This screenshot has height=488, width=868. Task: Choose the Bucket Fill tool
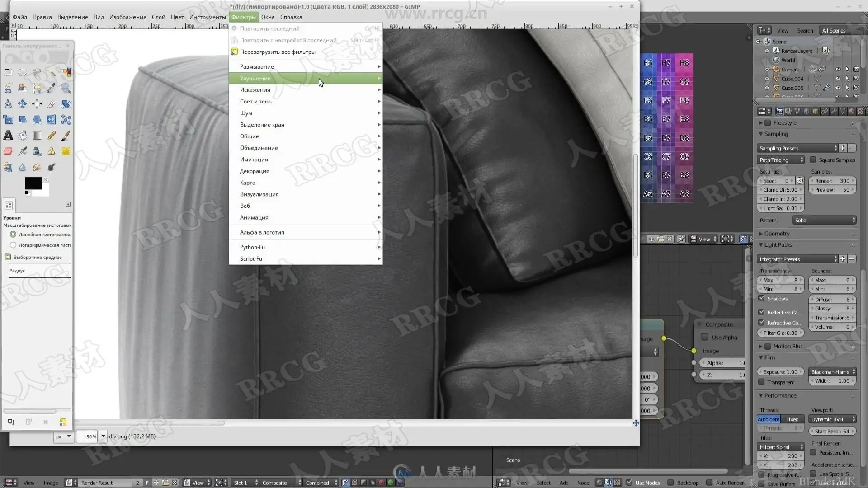pyautogui.click(x=23, y=136)
